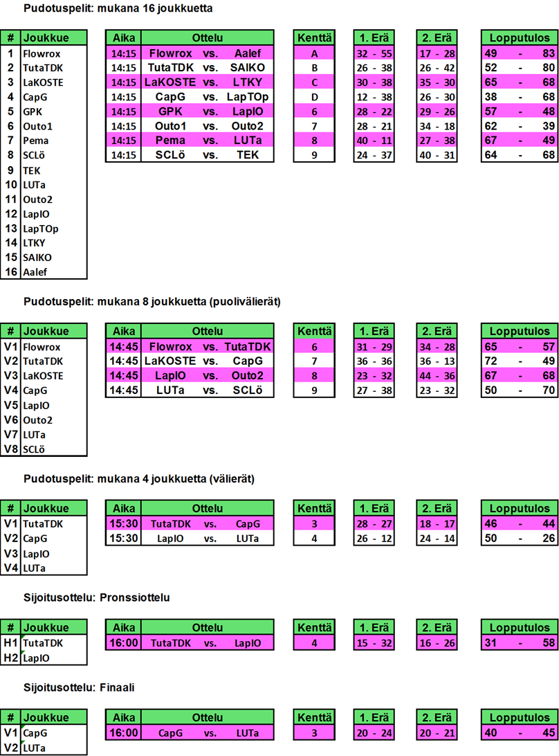Click heading Pudotuspelit: mukana 16 joukkuetta

point(118,9)
